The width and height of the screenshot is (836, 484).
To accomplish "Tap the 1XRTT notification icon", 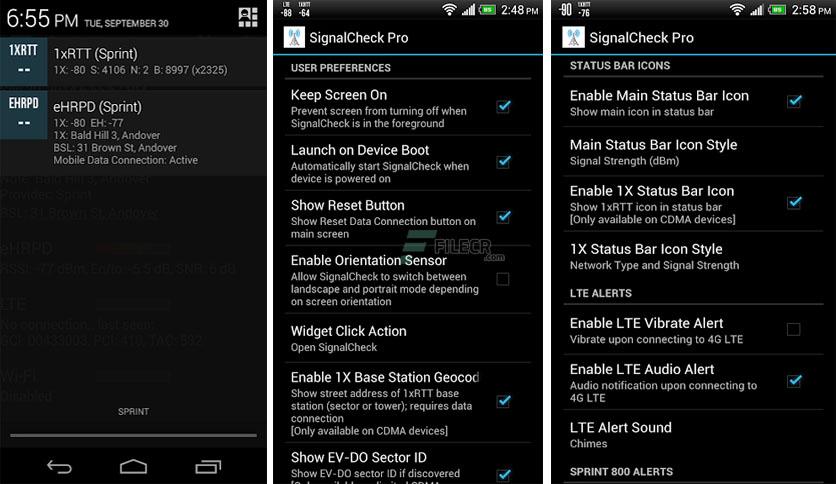I will [23, 61].
